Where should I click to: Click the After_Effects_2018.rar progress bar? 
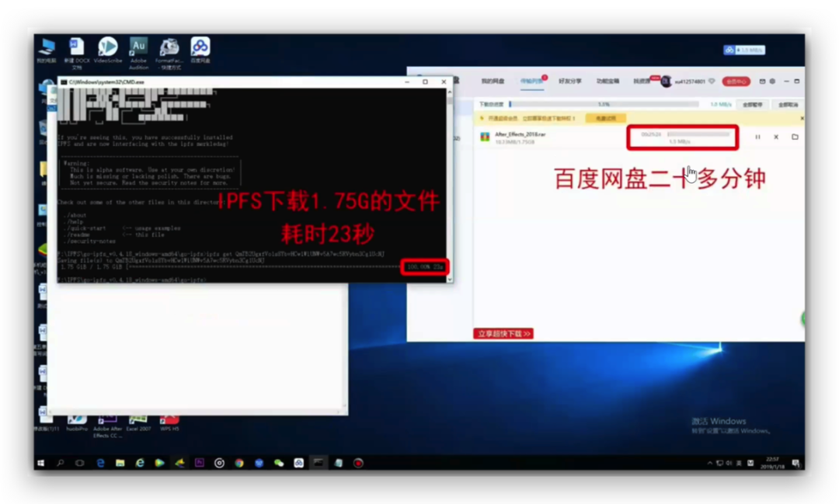[x=698, y=134]
